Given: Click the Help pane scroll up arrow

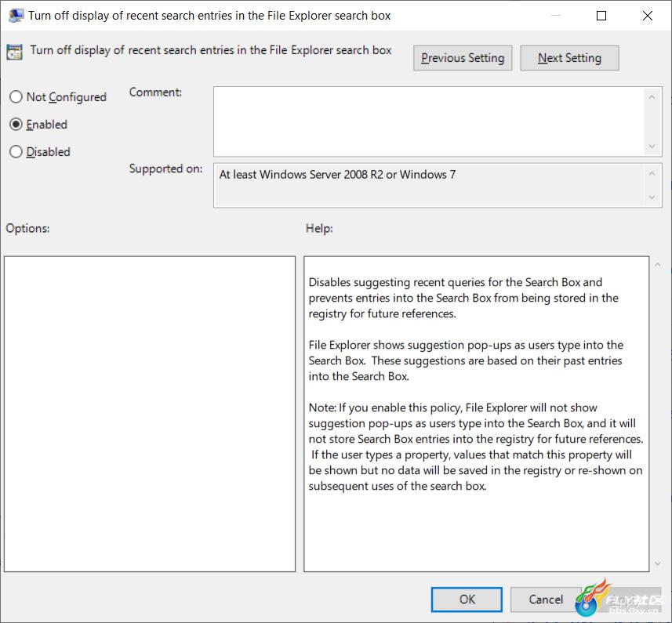Looking at the screenshot, I should [x=657, y=265].
